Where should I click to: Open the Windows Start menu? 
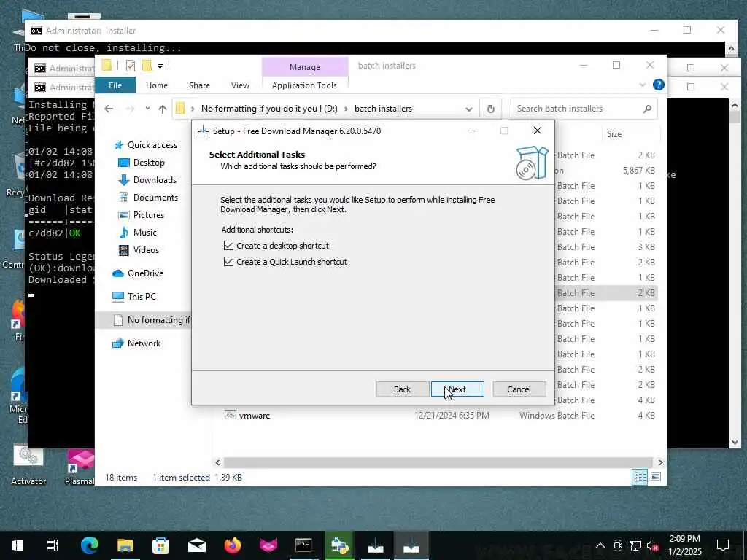point(18,545)
